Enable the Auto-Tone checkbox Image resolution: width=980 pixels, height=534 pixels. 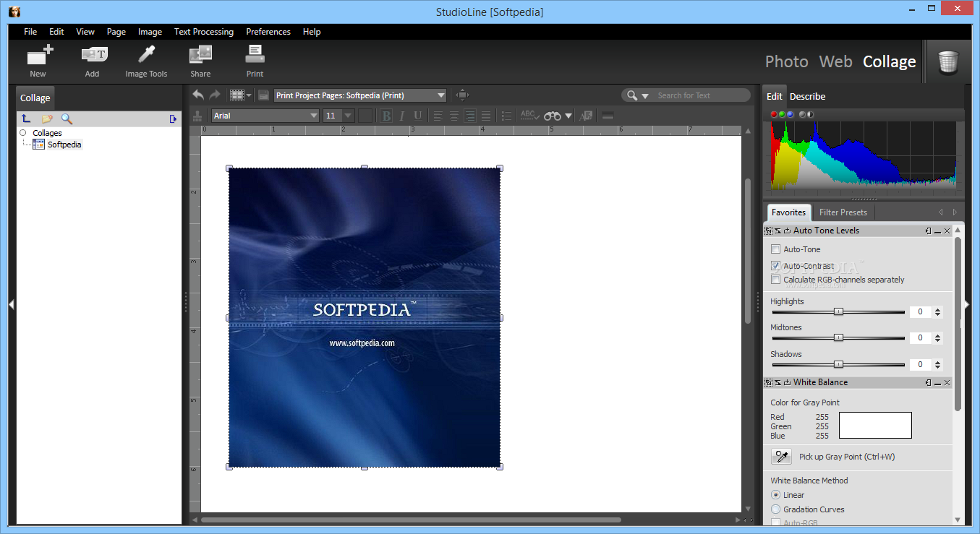pyautogui.click(x=776, y=249)
